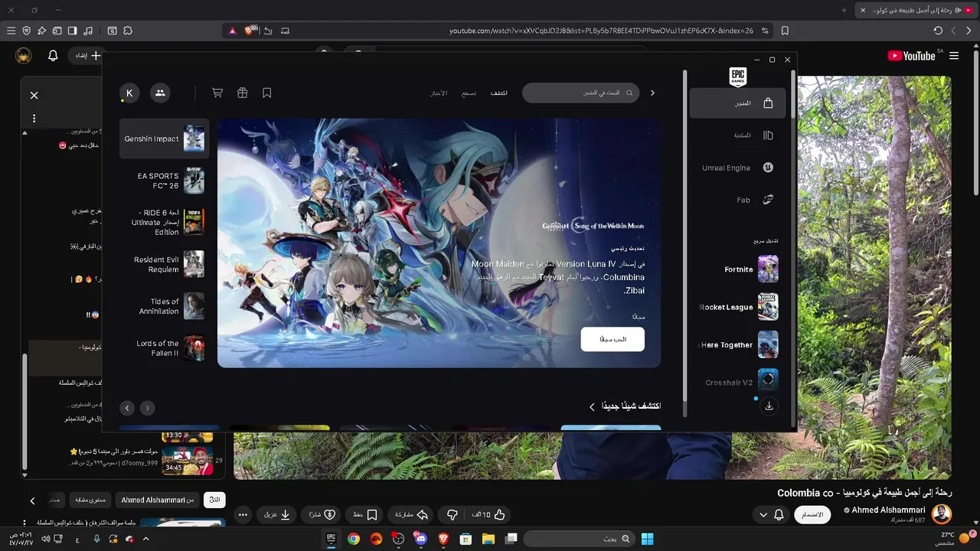Open Brave Shields icon in address bar
The height and width of the screenshot is (551, 980).
click(x=250, y=31)
